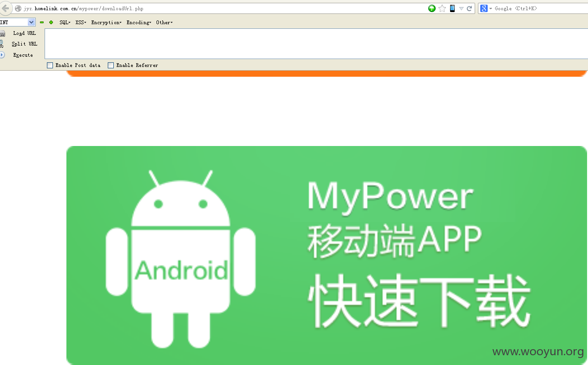Open the Other menu in HackBar
The image size is (588, 365).
point(164,22)
